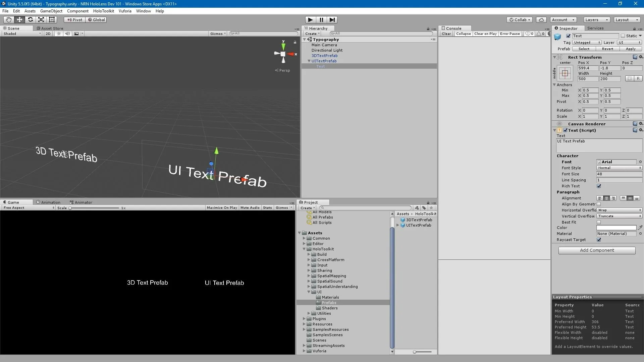Toggle the Text Script enabled checkbox
This screenshot has height=362, width=644.
565,130
